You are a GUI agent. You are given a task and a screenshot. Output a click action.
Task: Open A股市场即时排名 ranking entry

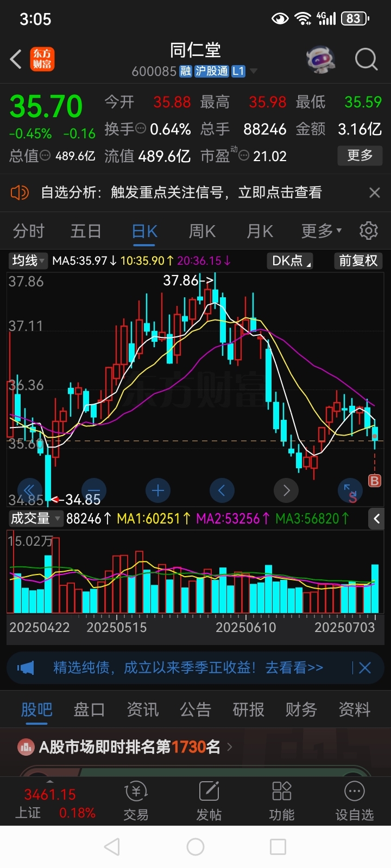125,747
